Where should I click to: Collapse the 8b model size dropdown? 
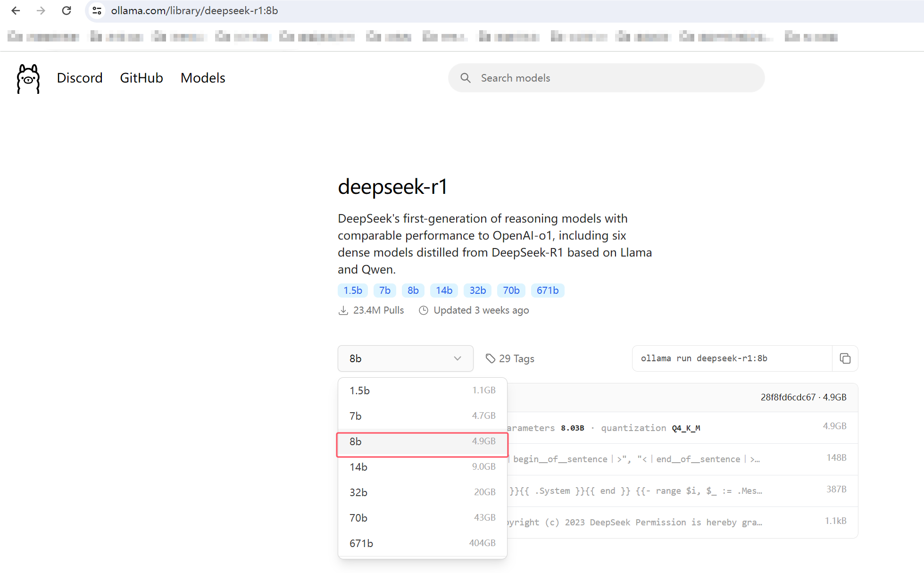[405, 358]
